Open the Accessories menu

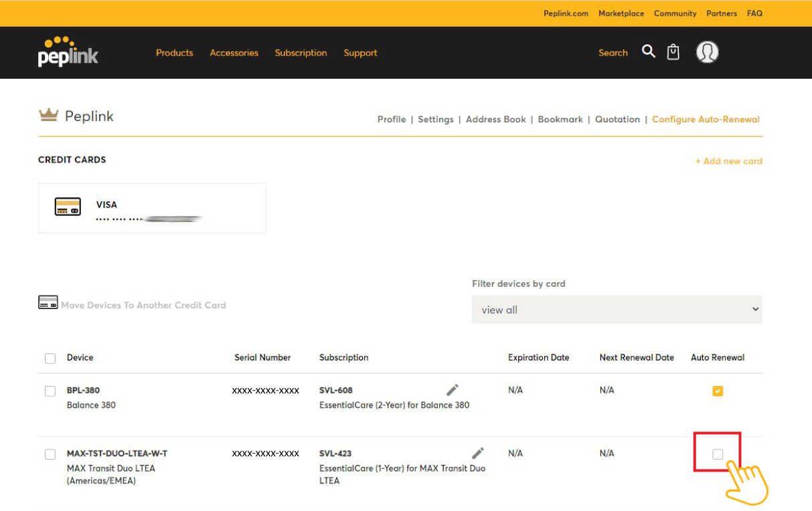tap(234, 53)
